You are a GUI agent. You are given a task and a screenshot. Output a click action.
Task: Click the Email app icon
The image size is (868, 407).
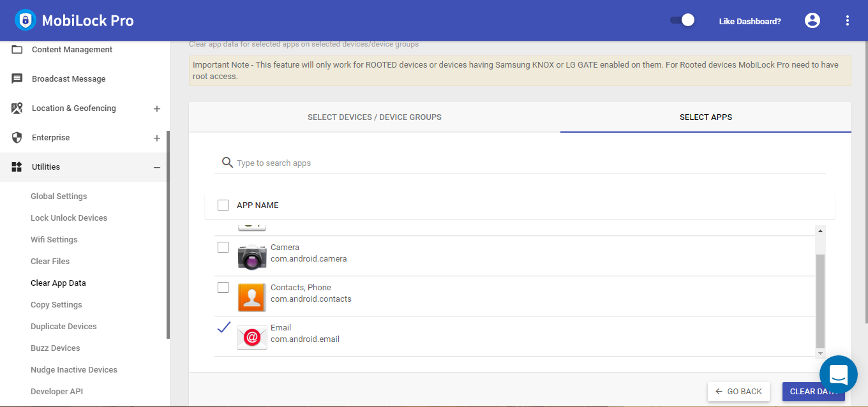(252, 337)
